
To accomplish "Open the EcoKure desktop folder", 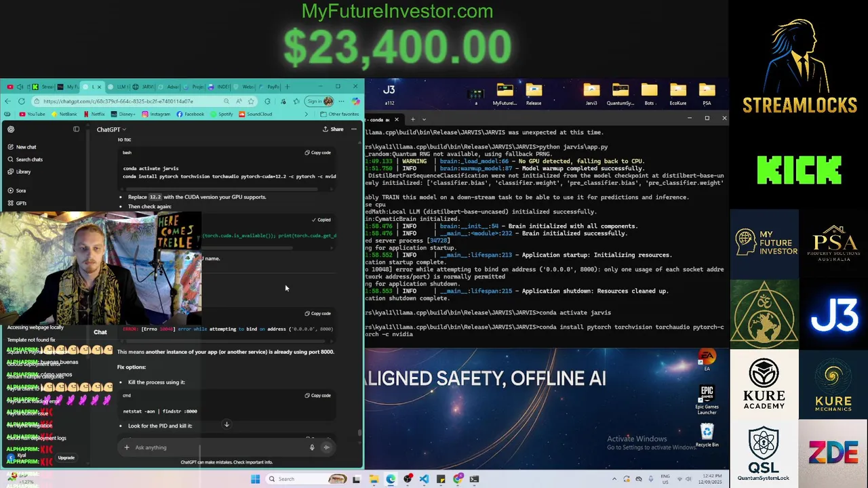I will pos(678,94).
